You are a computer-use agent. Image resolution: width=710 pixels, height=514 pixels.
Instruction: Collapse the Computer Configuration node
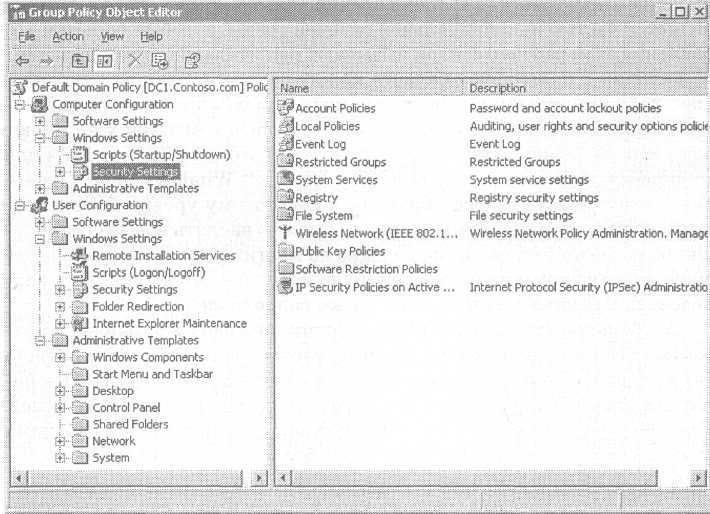[19, 105]
